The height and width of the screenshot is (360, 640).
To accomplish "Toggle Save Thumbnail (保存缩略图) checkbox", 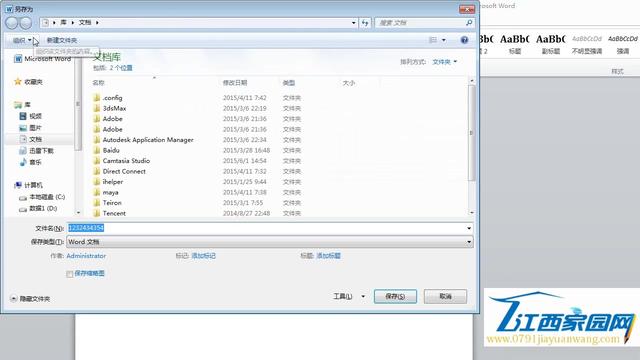I will click(x=69, y=274).
